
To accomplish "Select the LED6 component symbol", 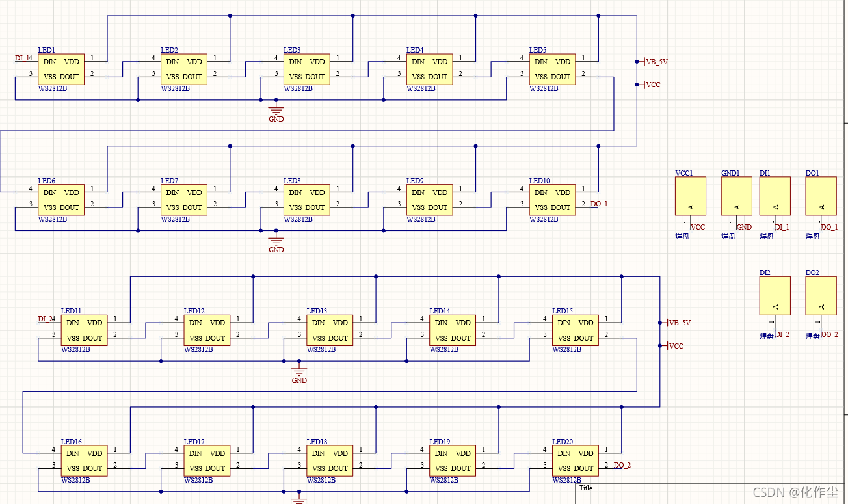I will click(x=60, y=200).
